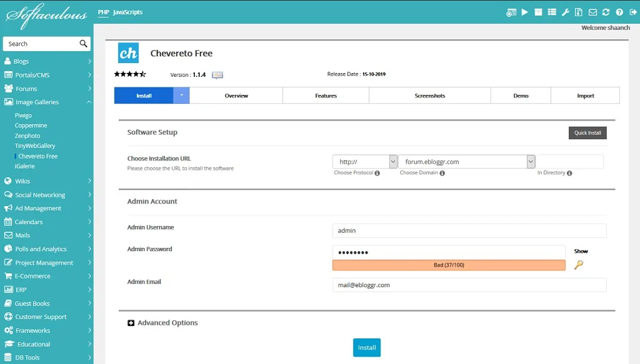Show the admin password
The width and height of the screenshot is (640, 364).
[581, 251]
